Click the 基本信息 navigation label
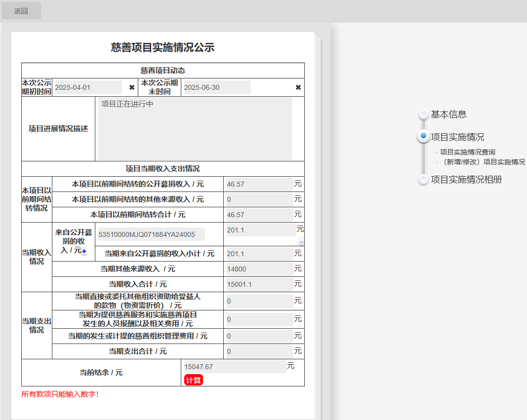The height and width of the screenshot is (420, 527). [448, 115]
